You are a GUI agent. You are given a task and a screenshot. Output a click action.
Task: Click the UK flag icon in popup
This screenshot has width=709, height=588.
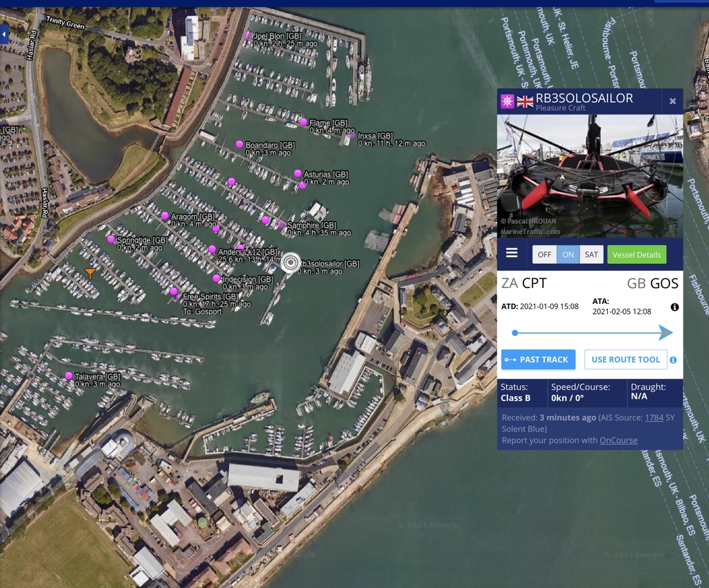525,101
